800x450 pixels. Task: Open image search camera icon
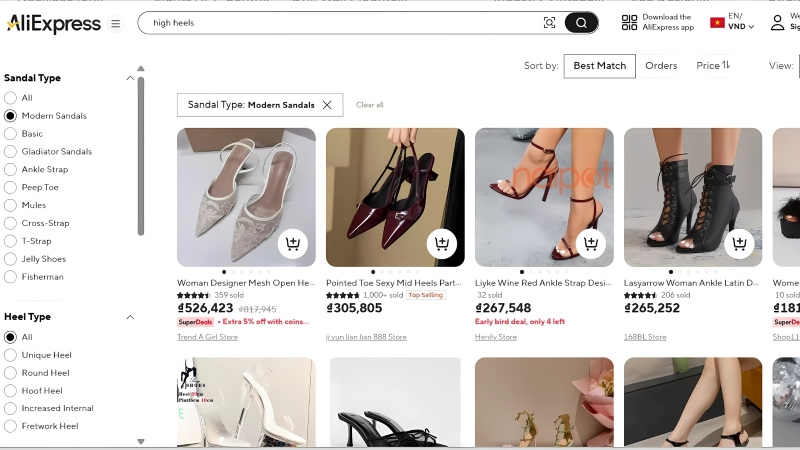click(549, 23)
